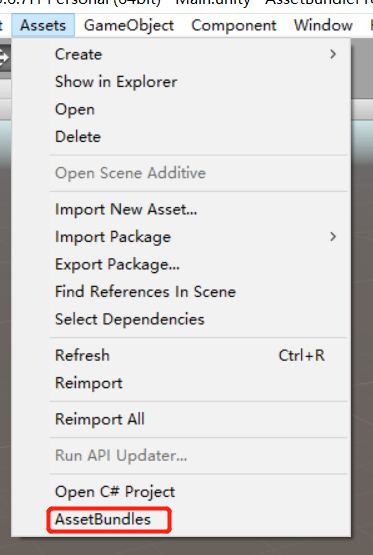Select Reimport All
This screenshot has width=373, height=555.
tap(181, 419)
